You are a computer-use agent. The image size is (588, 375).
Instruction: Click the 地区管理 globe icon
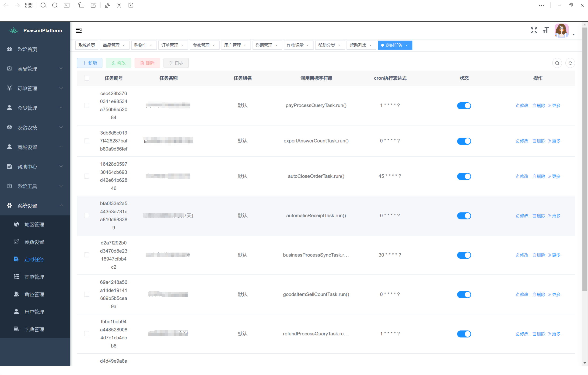pyautogui.click(x=16, y=224)
